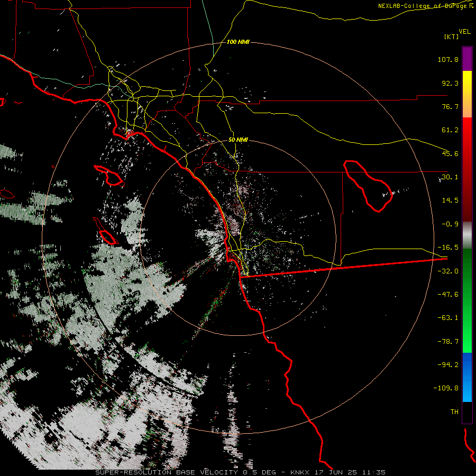Click the 50 NMI range ring label
The height and width of the screenshot is (476, 476).
(x=238, y=140)
